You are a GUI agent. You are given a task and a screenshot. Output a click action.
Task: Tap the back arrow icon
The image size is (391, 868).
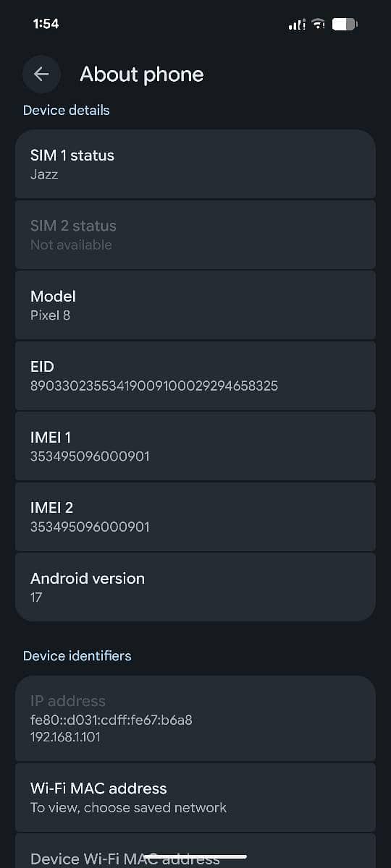tap(41, 74)
